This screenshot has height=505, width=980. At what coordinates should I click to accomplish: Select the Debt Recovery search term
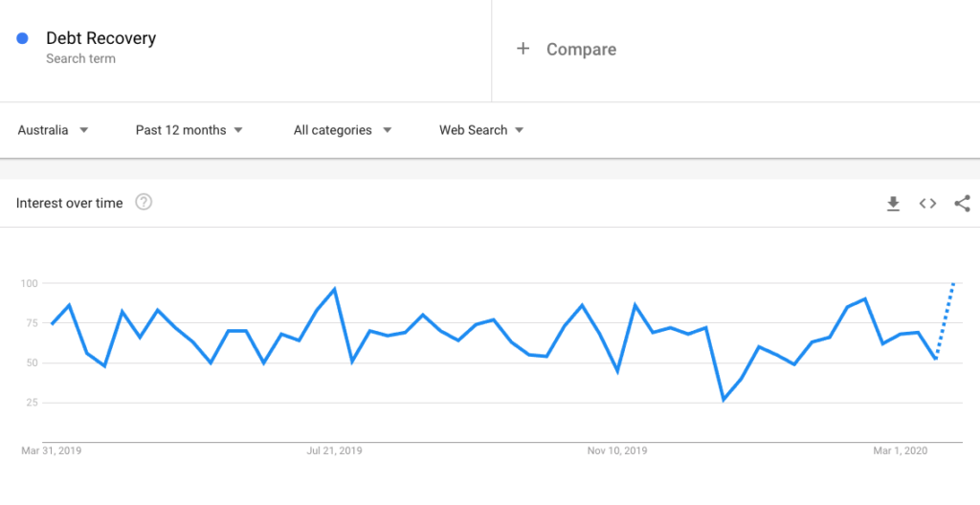(x=100, y=38)
